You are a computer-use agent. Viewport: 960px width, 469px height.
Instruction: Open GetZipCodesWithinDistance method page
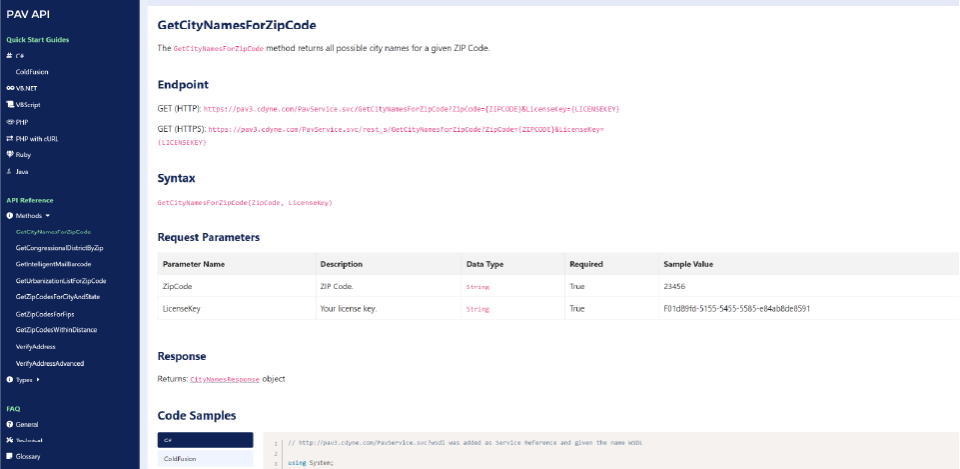point(56,329)
